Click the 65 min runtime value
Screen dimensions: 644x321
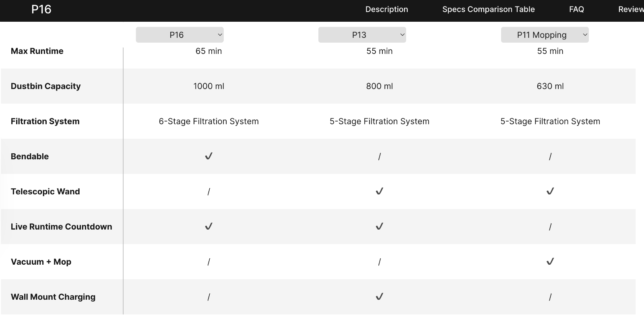click(208, 51)
